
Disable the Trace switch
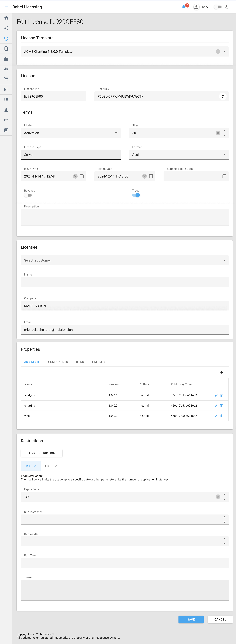[x=136, y=195]
